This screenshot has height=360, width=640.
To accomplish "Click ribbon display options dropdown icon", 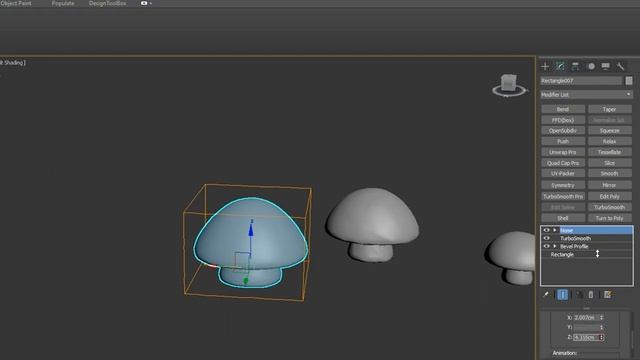I will coord(146,3).
